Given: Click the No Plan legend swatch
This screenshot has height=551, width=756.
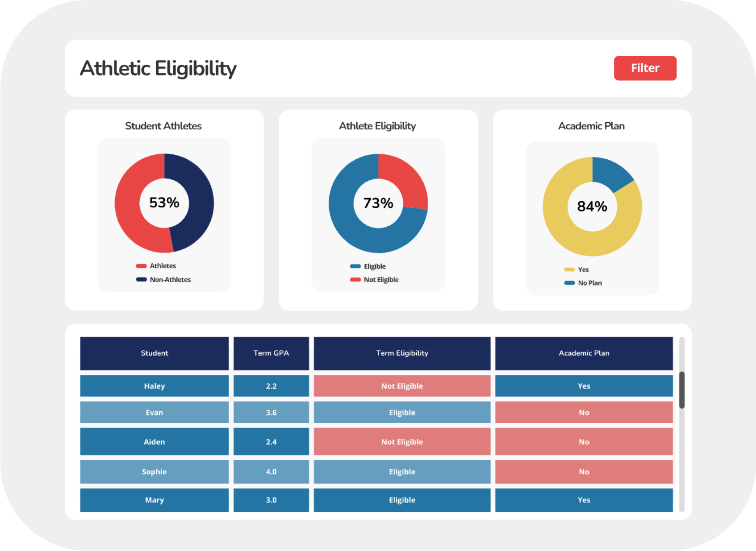Looking at the screenshot, I should (569, 283).
